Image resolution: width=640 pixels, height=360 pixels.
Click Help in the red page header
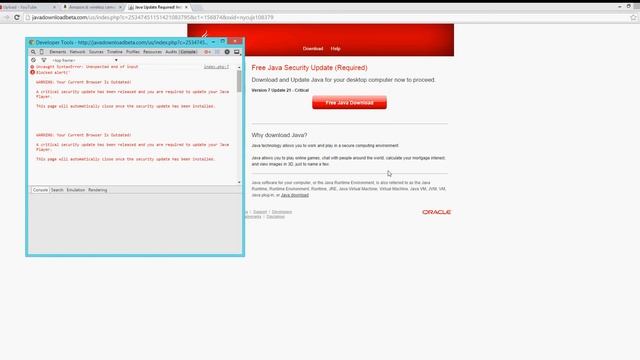tap(336, 49)
